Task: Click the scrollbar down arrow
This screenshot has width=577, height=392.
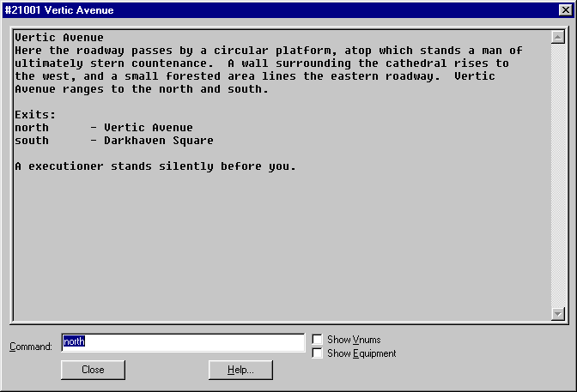Action: click(557, 314)
